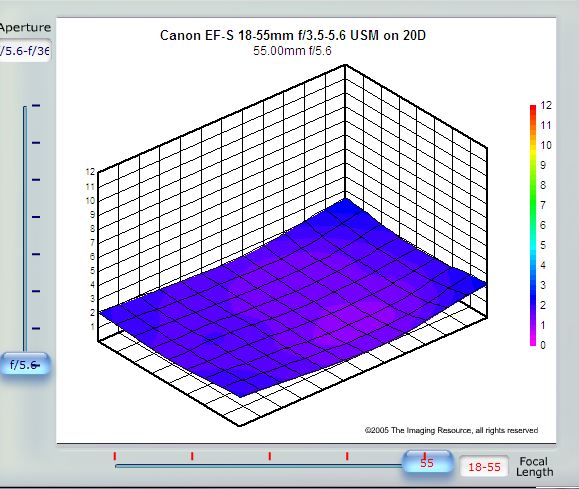
Task: Select the first red focal length tick mark
Action: 115,456
